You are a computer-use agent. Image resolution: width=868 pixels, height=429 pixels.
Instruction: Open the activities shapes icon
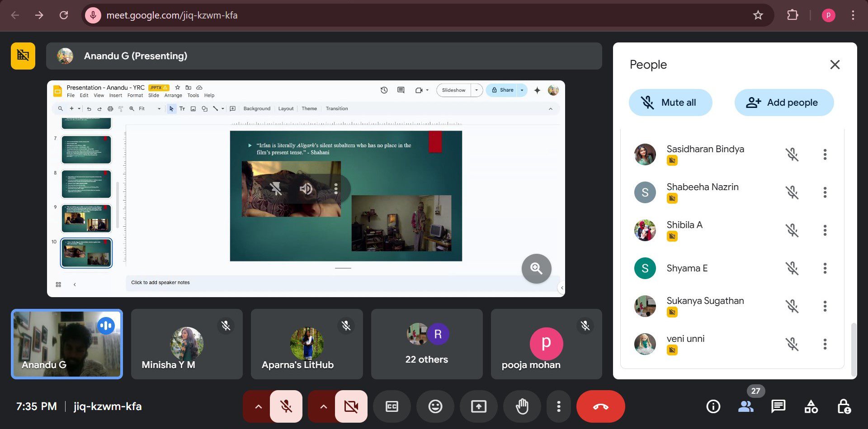click(x=811, y=406)
